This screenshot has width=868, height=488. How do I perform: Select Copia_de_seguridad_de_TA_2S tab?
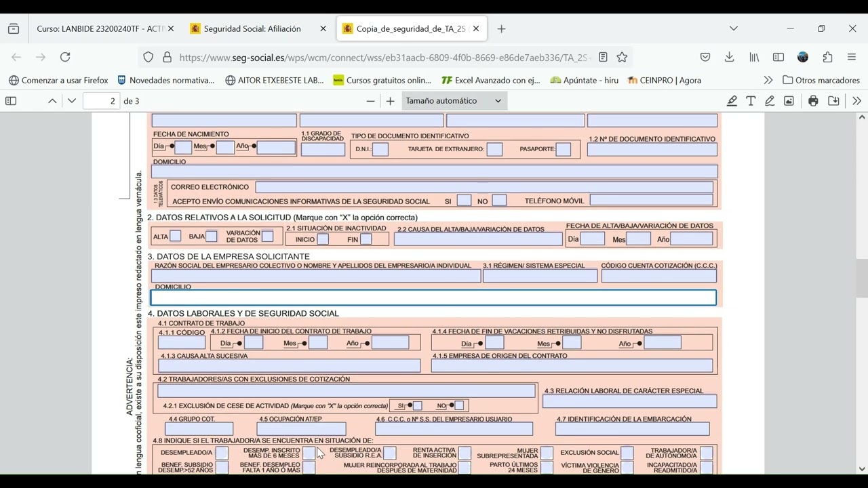tap(411, 29)
